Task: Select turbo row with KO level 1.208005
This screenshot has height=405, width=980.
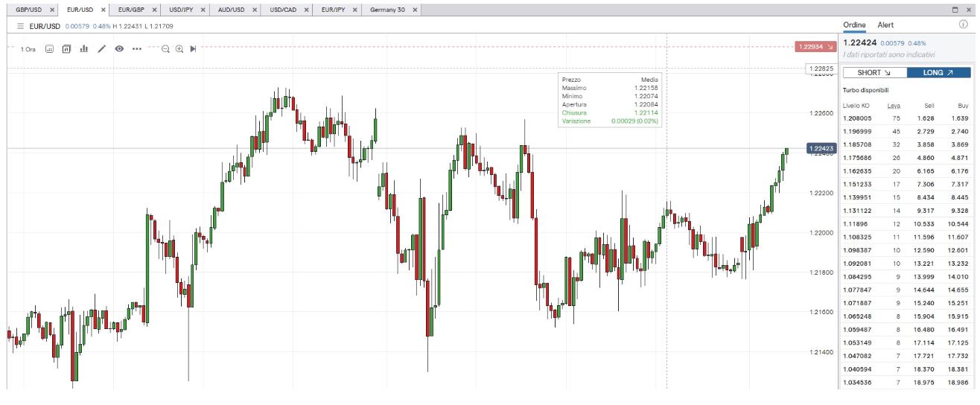Action: tap(906, 118)
